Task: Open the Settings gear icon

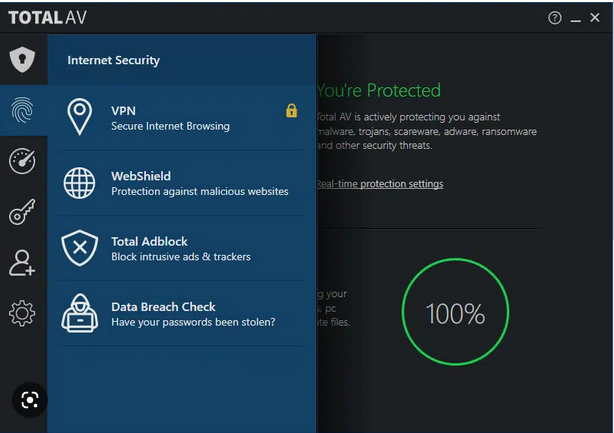Action: click(22, 314)
